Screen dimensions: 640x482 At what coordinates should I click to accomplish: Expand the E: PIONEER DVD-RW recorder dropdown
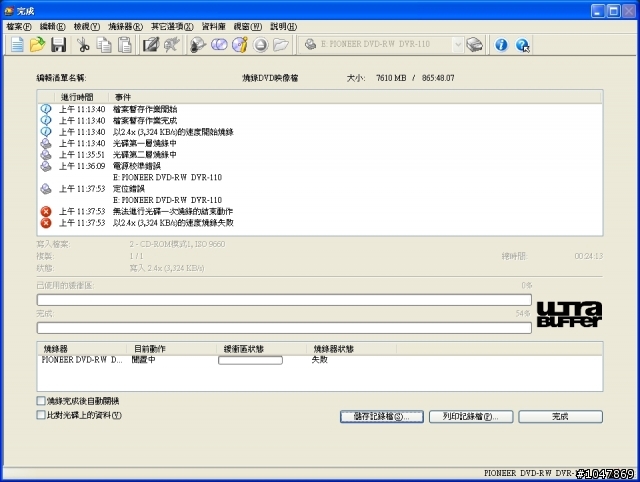pos(458,44)
